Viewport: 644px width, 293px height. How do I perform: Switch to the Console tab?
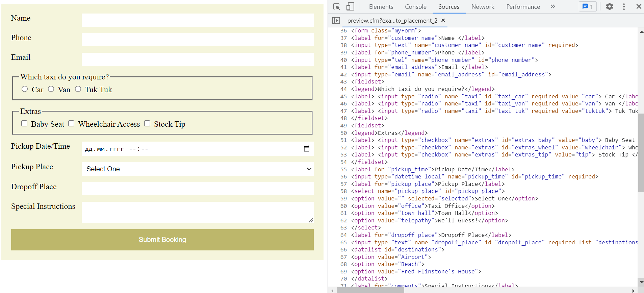415,7
